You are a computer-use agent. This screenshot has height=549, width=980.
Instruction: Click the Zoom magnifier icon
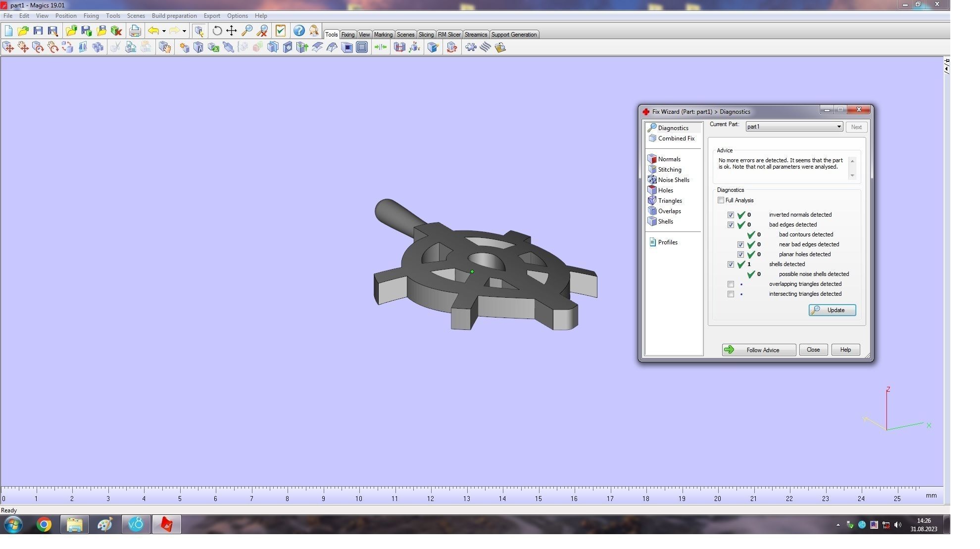point(246,31)
